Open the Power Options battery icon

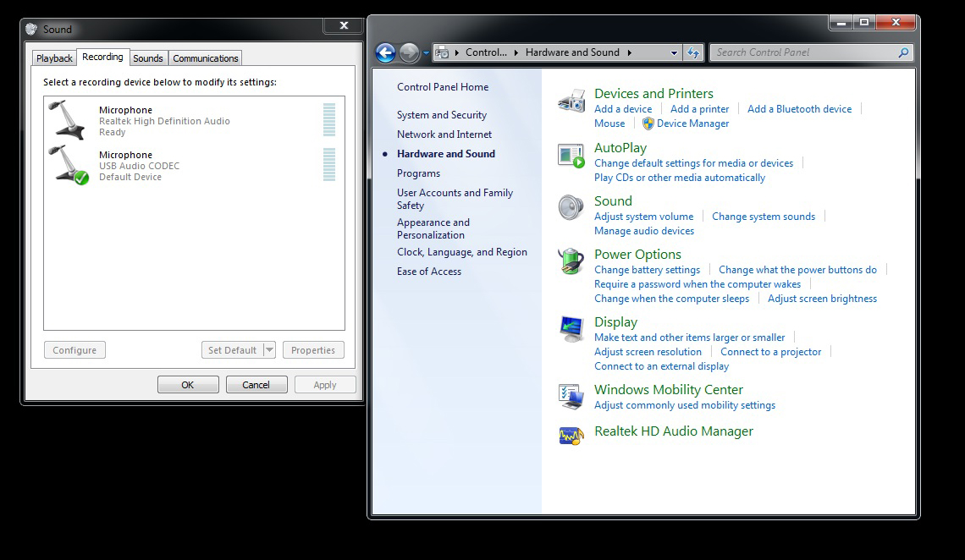[x=571, y=261]
